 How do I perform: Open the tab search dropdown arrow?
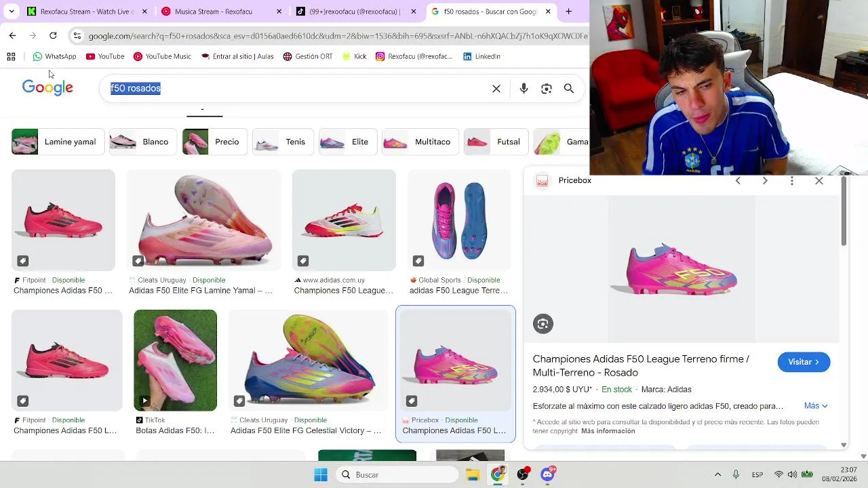(x=11, y=12)
